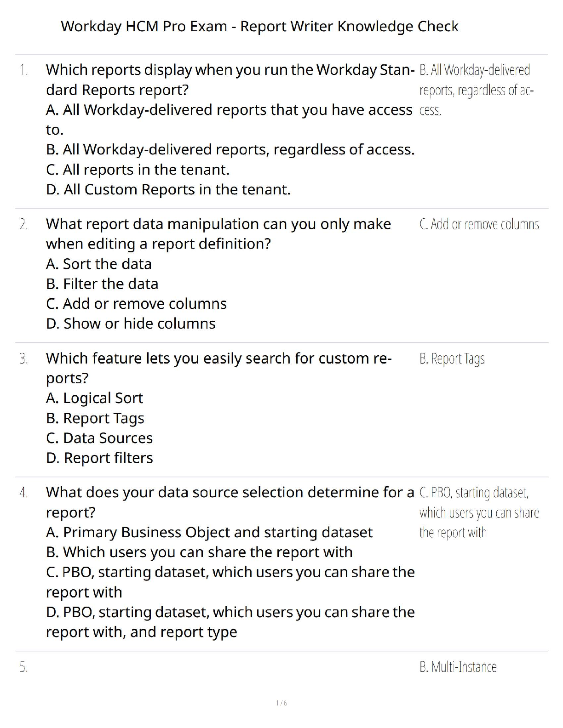The width and height of the screenshot is (563, 728).
Task: Choose 'A. Primary Business Object and starting dataset'
Action: (209, 532)
